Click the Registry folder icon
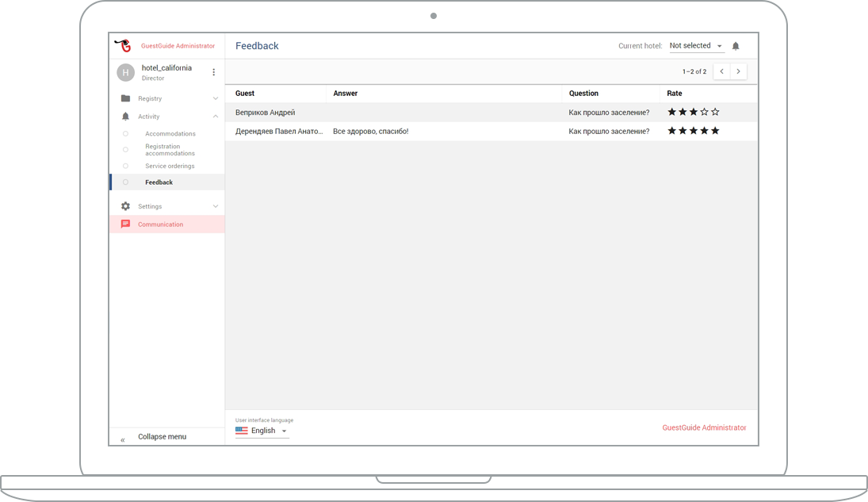Screen dimensions: 868x502 click(126, 98)
